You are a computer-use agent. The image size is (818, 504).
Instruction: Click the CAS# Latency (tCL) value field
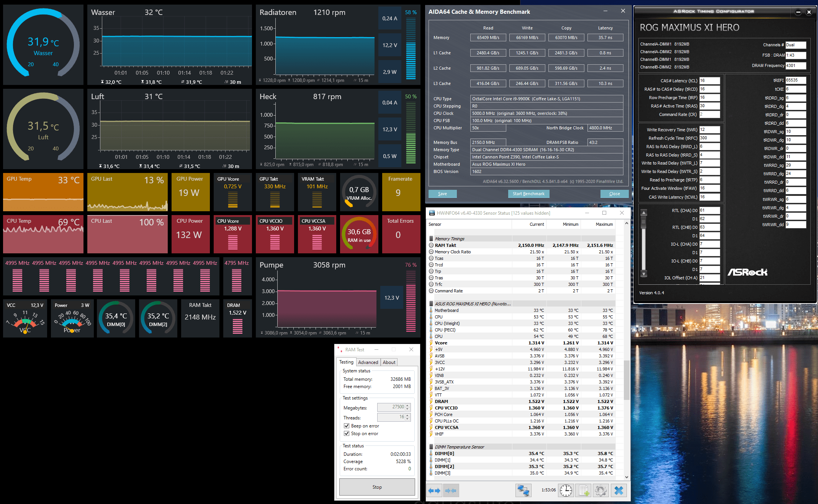point(710,81)
